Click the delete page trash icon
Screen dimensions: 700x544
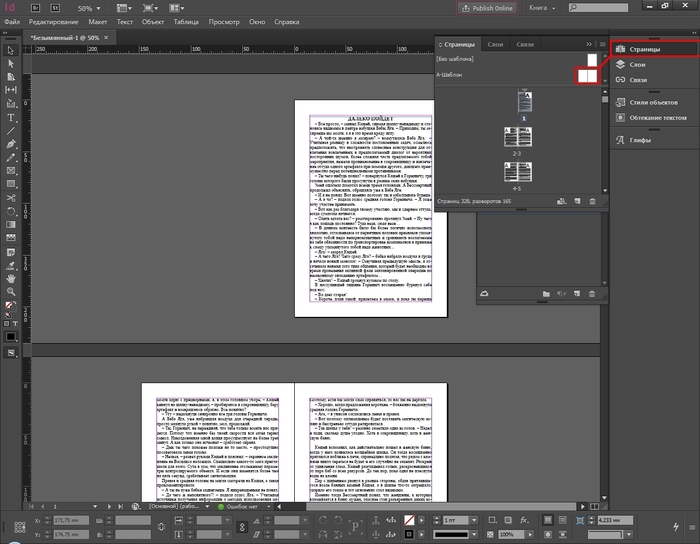(592, 202)
